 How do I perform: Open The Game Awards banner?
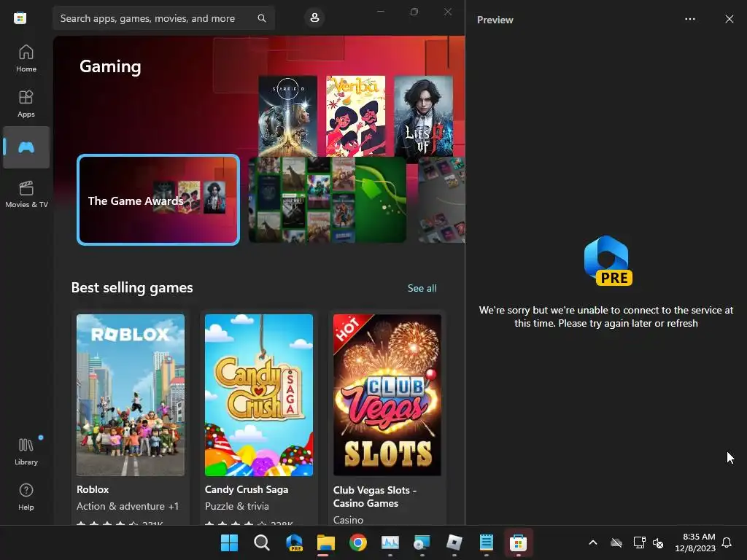click(x=158, y=200)
